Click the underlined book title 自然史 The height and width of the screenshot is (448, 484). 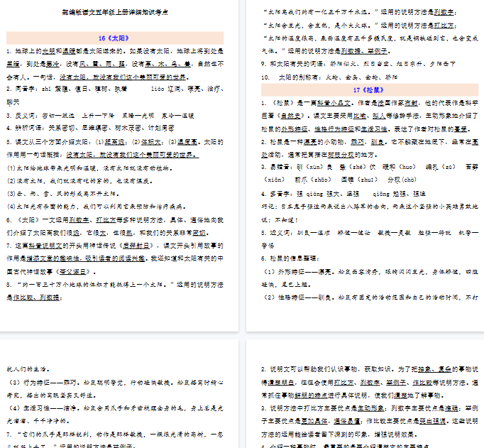coord(290,116)
